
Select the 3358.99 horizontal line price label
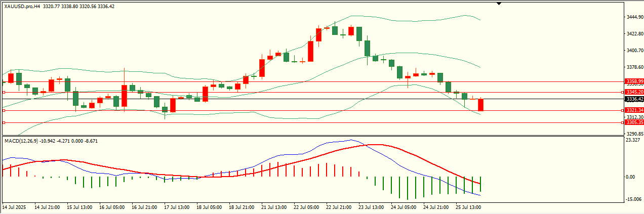tap(634, 81)
